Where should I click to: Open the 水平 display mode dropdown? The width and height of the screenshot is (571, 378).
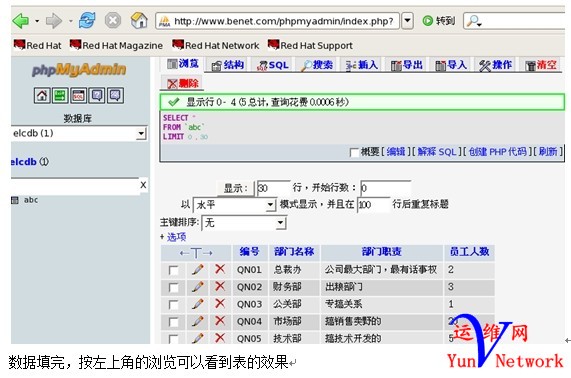(234, 205)
